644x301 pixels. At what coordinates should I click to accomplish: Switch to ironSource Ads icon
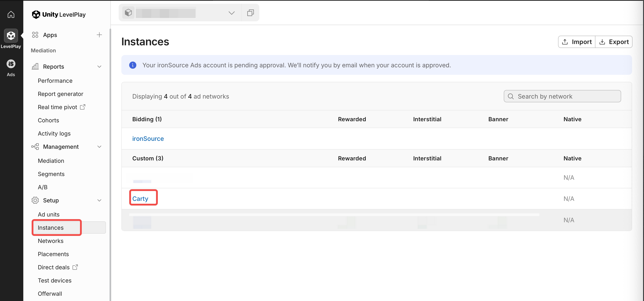pyautogui.click(x=11, y=64)
